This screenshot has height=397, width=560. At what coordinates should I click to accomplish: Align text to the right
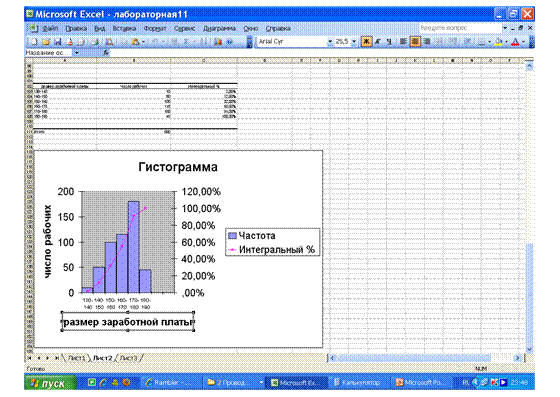tap(427, 42)
